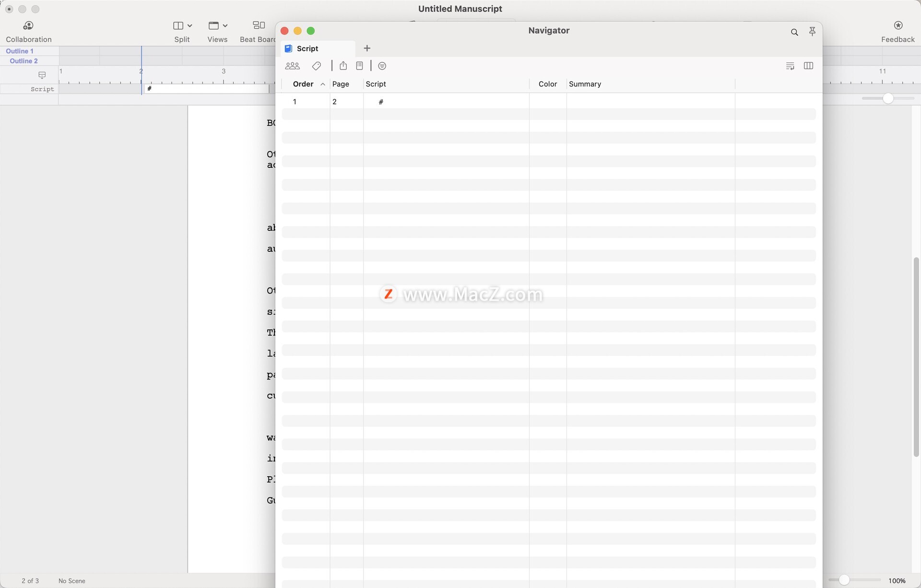The height and width of the screenshot is (588, 921).
Task: Maximize the Navigator window with green button
Action: click(x=311, y=31)
